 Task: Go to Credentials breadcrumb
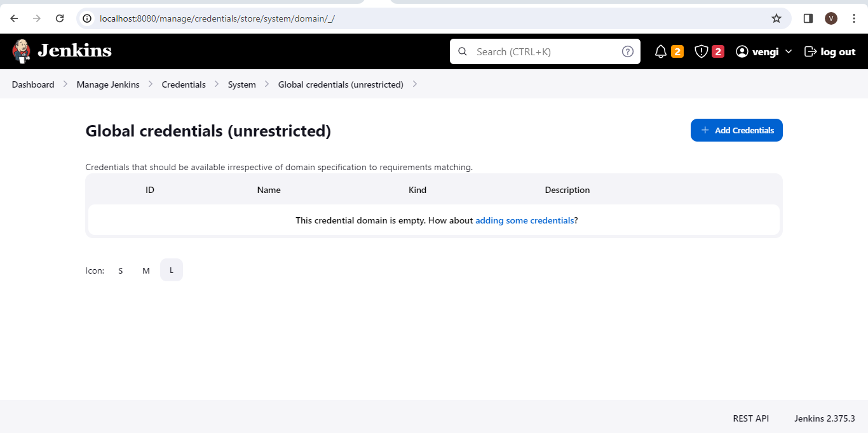184,84
